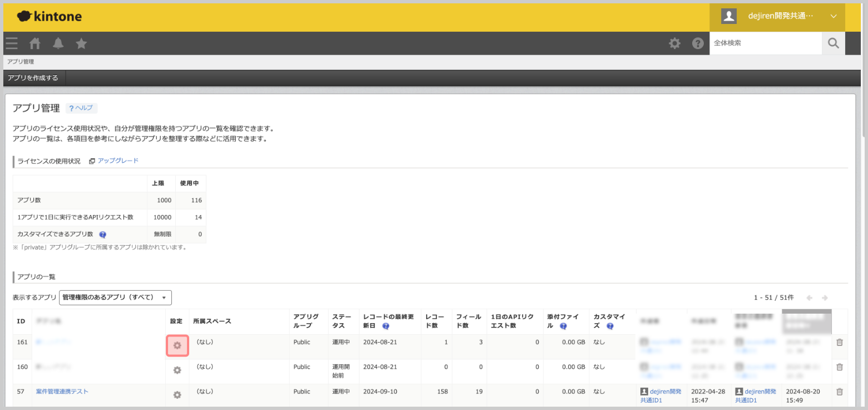The width and height of the screenshot is (868, 410).
Task: Click the アプリを作成する menu button
Action: pos(33,78)
